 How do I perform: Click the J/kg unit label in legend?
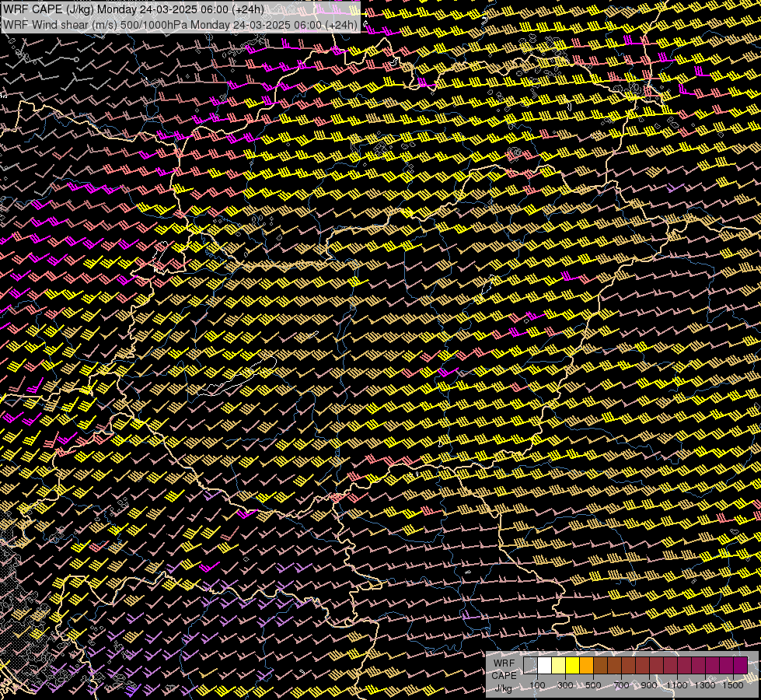tap(504, 688)
